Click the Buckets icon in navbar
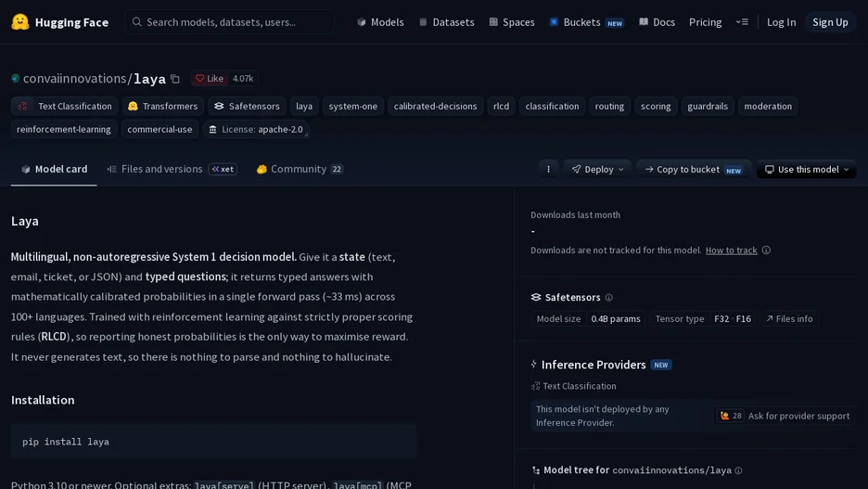 (554, 22)
